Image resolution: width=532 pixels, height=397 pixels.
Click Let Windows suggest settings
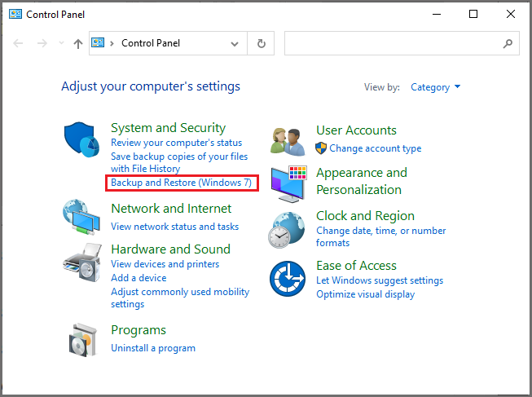tap(380, 280)
